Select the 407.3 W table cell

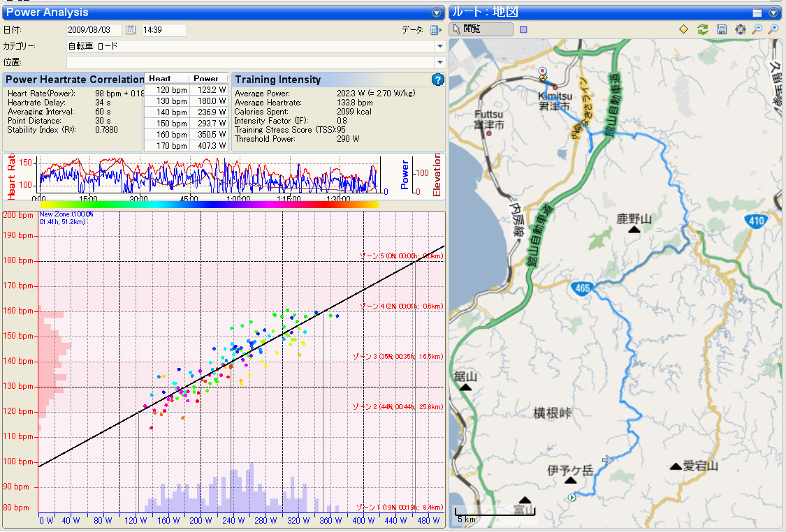[x=209, y=146]
